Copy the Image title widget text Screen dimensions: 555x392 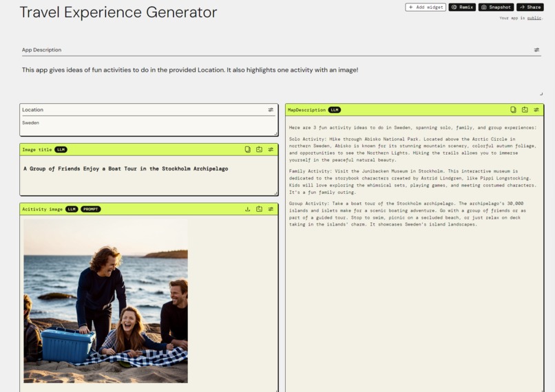(248, 149)
